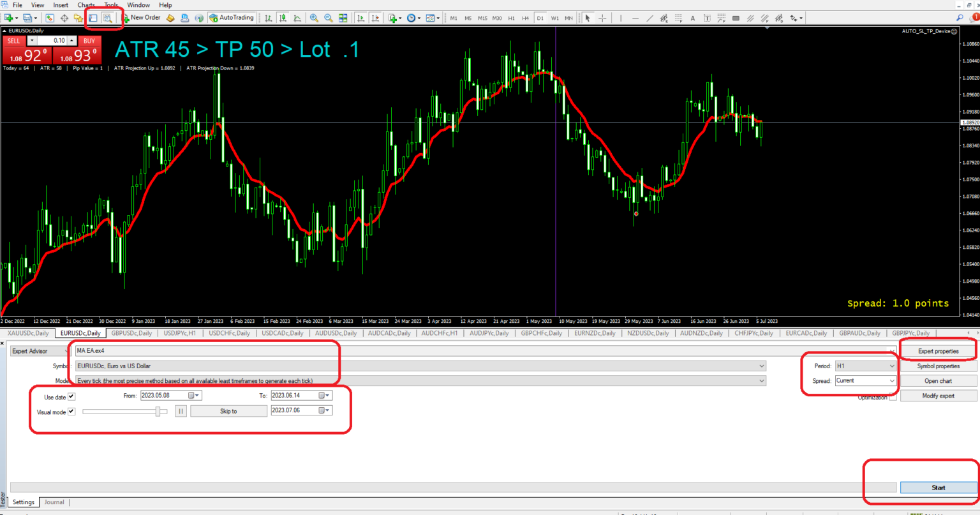Switch chart to W1 timeframe

[x=554, y=18]
